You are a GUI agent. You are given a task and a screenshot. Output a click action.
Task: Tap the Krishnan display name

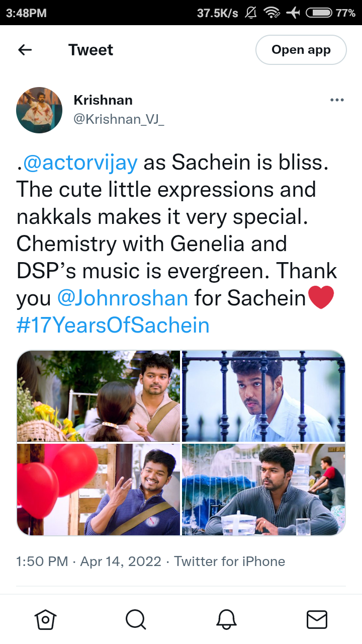point(103,100)
